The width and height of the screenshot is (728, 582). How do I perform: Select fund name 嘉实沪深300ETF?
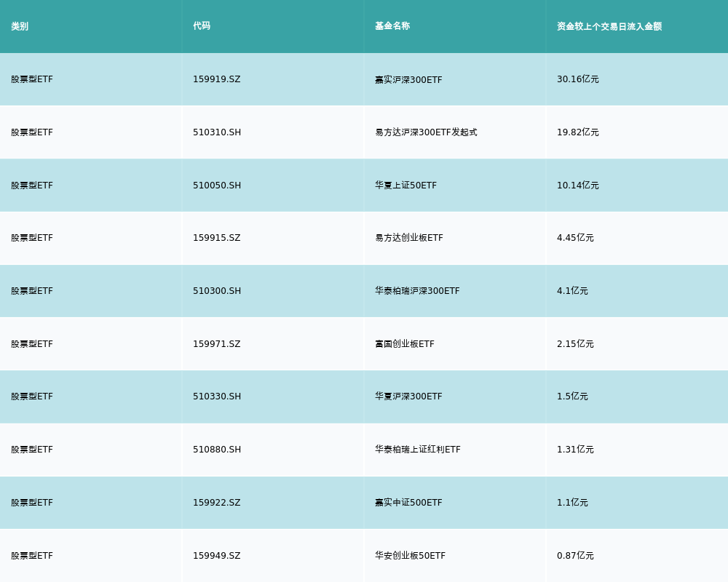click(x=408, y=80)
